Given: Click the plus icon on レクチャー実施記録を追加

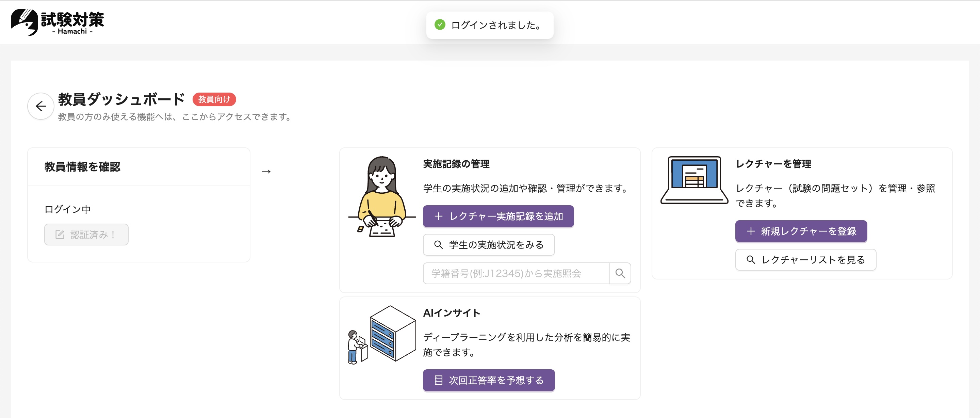Looking at the screenshot, I should point(439,216).
